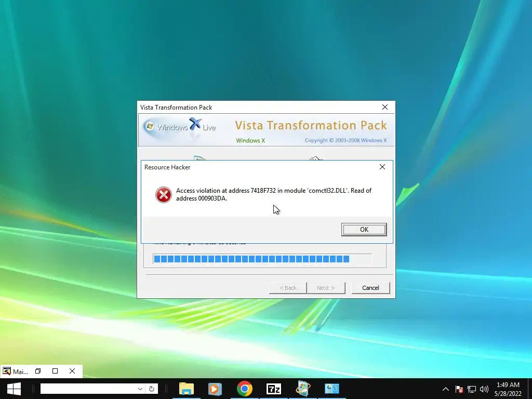
Task: Open the Control Panel taskbar icon
Action: point(331,389)
